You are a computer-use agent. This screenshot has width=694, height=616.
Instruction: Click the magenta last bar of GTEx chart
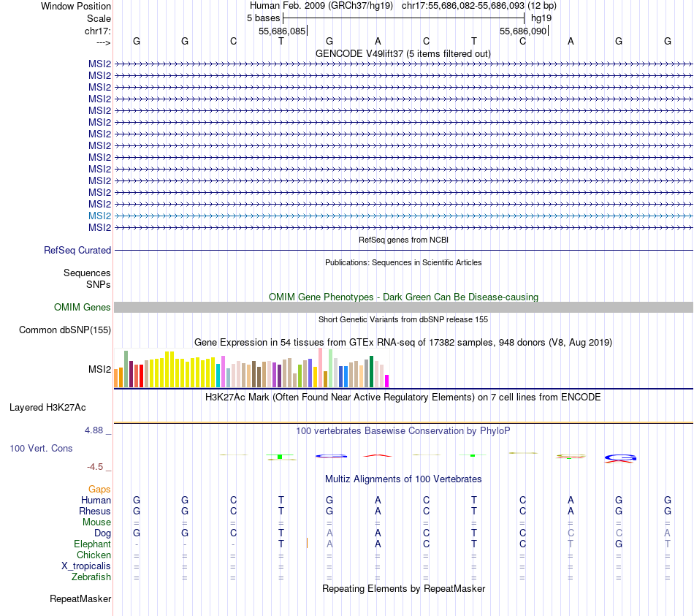[387, 381]
